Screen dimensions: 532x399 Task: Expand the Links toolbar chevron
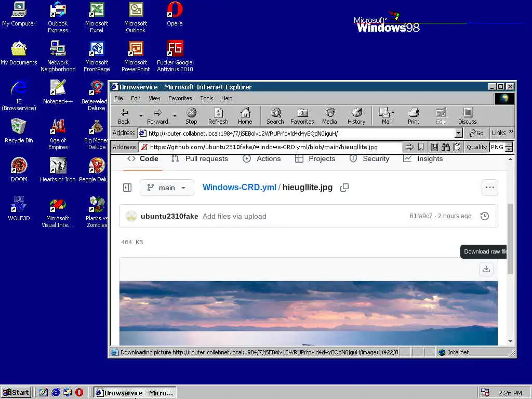click(x=511, y=131)
